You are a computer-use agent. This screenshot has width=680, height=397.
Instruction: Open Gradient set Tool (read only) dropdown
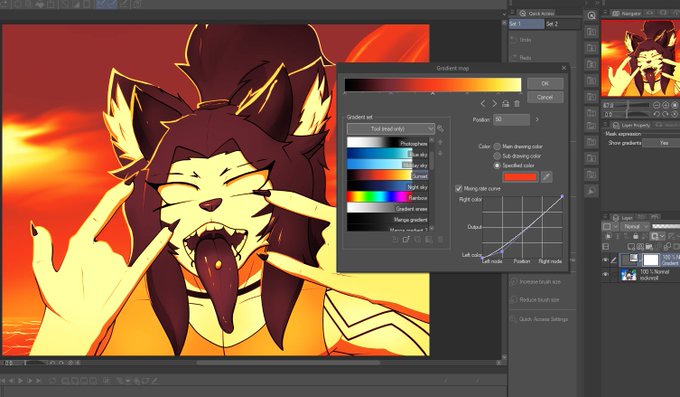(x=390, y=129)
